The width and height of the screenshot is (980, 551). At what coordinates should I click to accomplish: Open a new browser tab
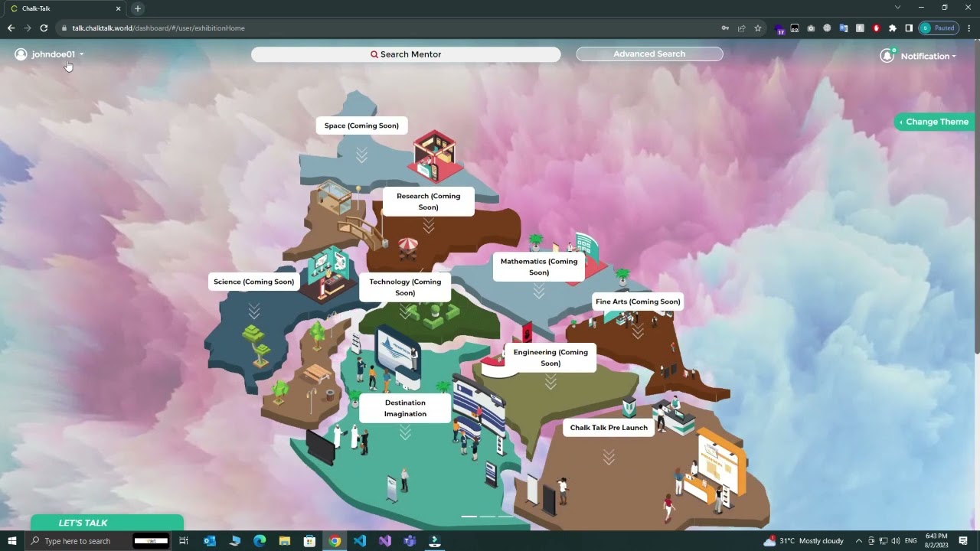tap(138, 8)
